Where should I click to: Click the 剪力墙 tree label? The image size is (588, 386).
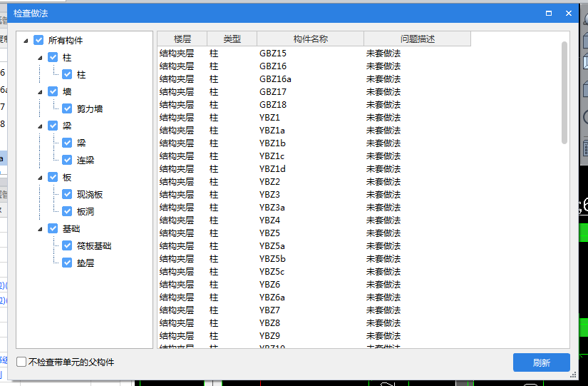[90, 109]
